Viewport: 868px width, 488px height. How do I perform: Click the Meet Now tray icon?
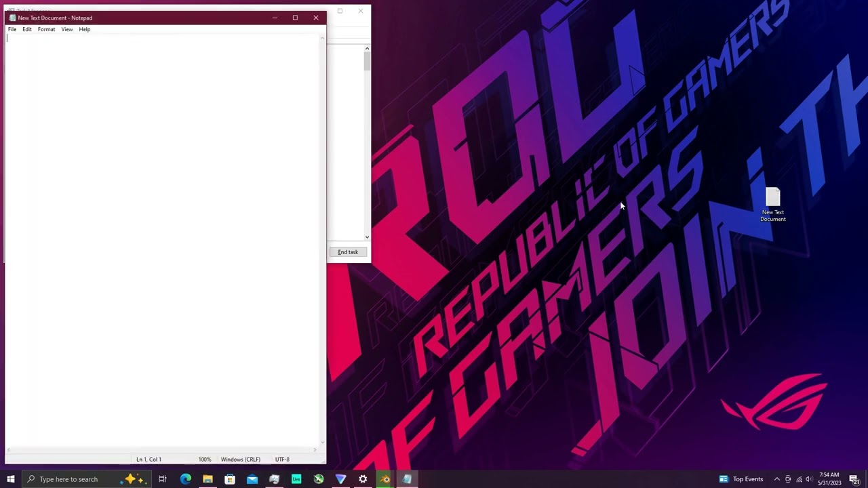[x=788, y=479]
